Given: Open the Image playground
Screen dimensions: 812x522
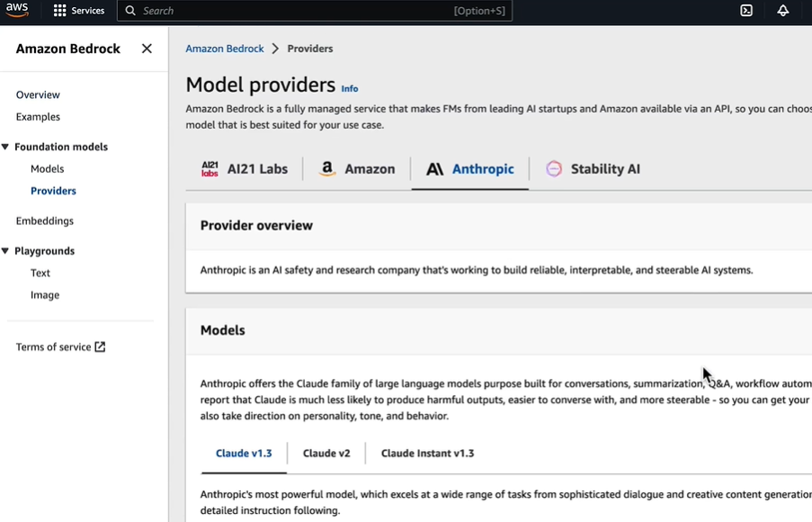Looking at the screenshot, I should pyautogui.click(x=45, y=295).
